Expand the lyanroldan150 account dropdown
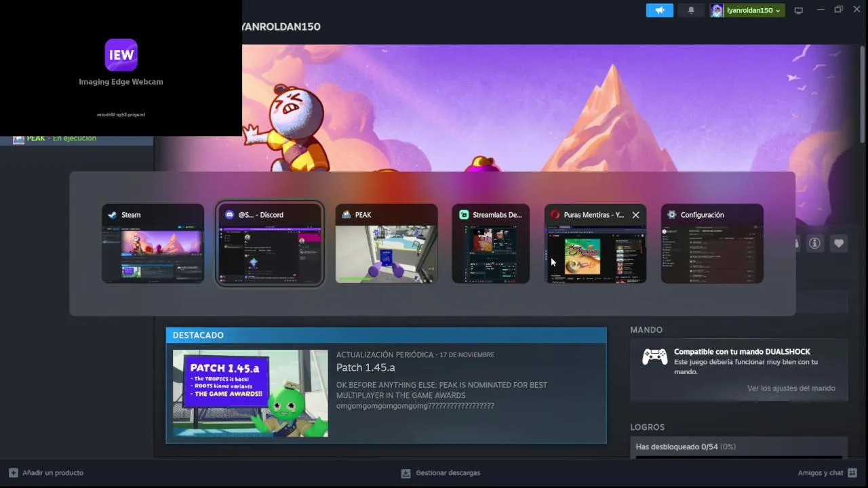 tap(754, 10)
